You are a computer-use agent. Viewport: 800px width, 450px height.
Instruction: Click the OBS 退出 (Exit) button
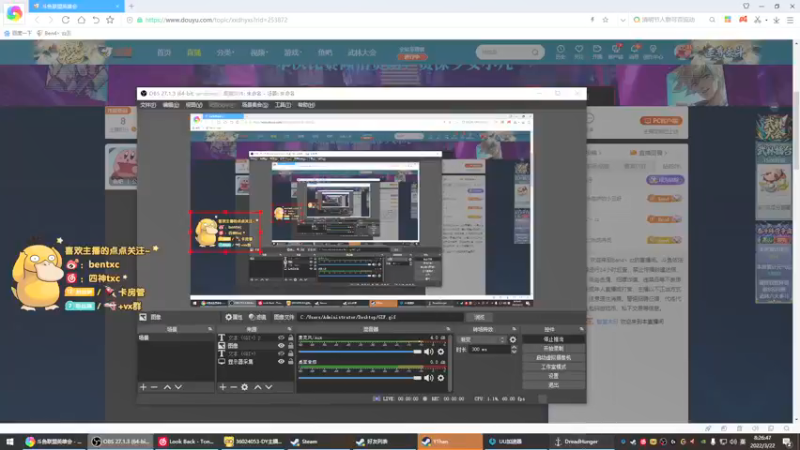click(x=554, y=385)
